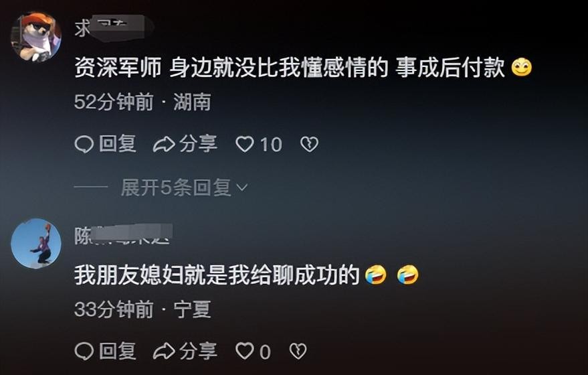
Task: Like the Ningxia comment with 0 likes
Action: click(245, 352)
